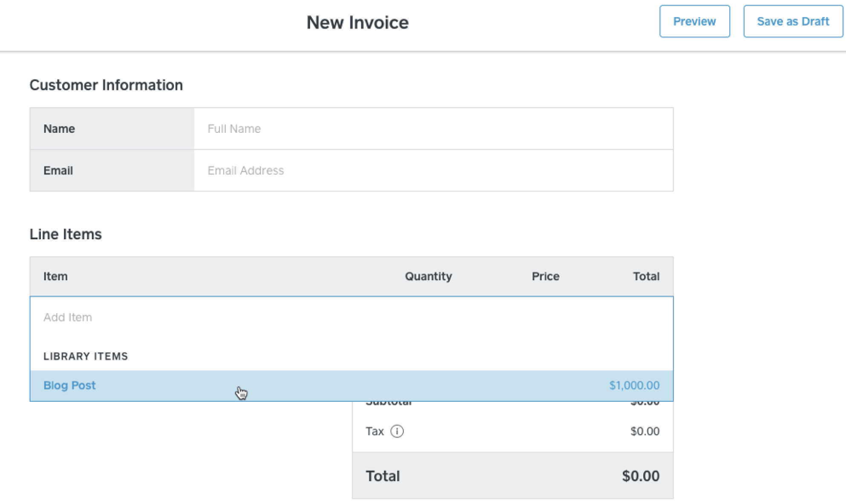Click the bold grand Total $0.00 amount

click(640, 476)
